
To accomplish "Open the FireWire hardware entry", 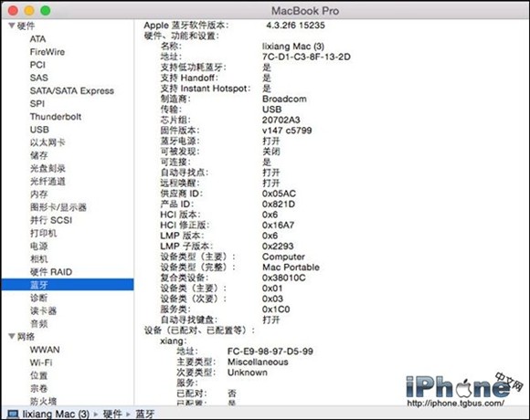I will point(47,52).
